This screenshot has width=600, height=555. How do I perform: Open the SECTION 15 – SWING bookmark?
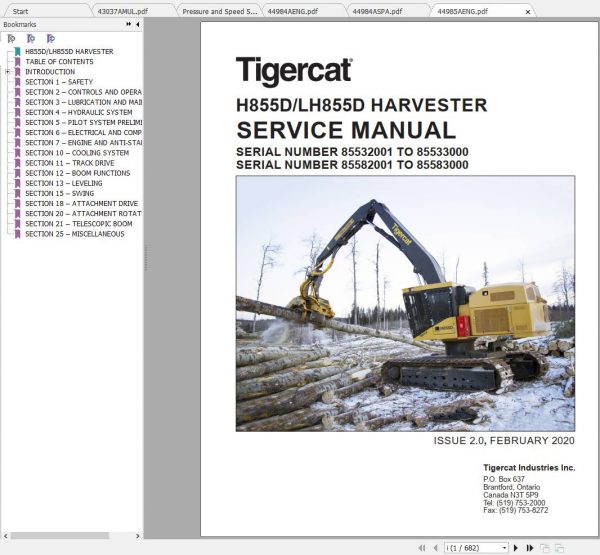click(59, 193)
